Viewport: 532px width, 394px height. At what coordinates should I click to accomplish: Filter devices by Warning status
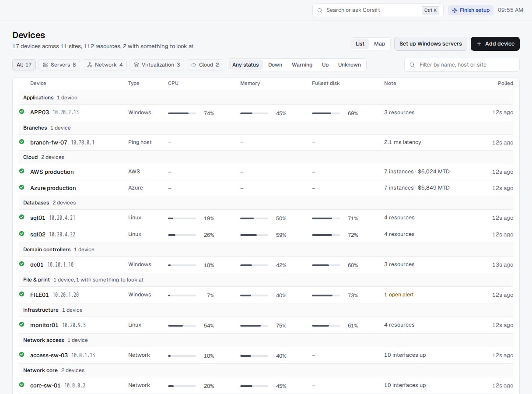[x=302, y=65]
